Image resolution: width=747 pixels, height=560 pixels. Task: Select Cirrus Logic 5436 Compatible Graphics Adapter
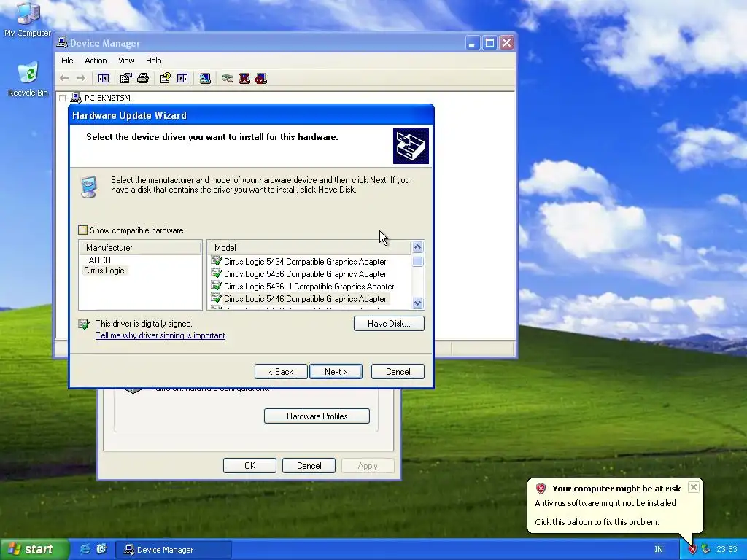[305, 274]
